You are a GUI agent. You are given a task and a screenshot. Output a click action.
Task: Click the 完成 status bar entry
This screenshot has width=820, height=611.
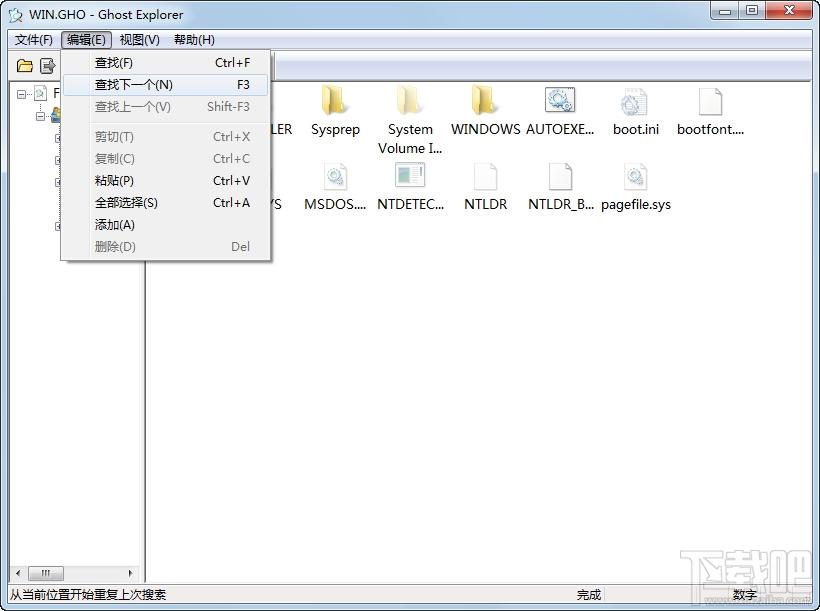(589, 595)
